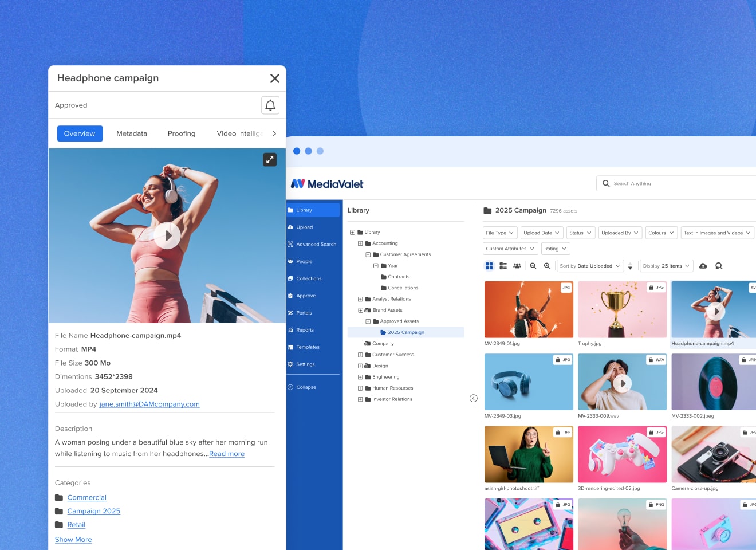The image size is (756, 550).
Task: Expand the Design folder node
Action: coord(360,366)
